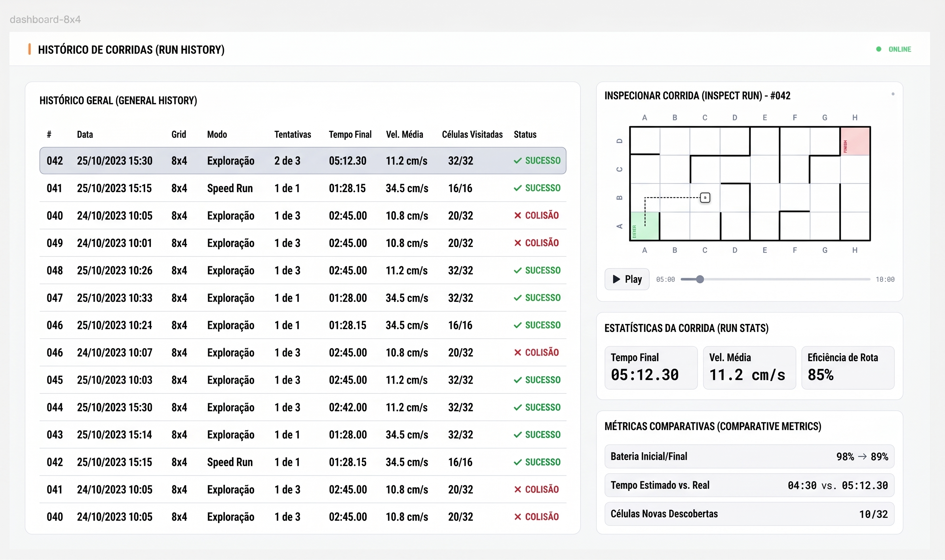
Task: Click the playback timeline slider handle
Action: (700, 279)
